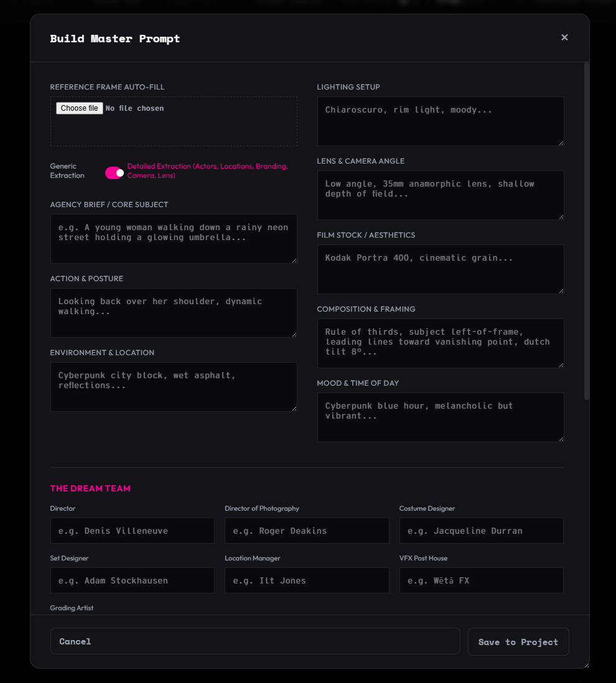Focus the VFX Post House input field

coord(481,580)
